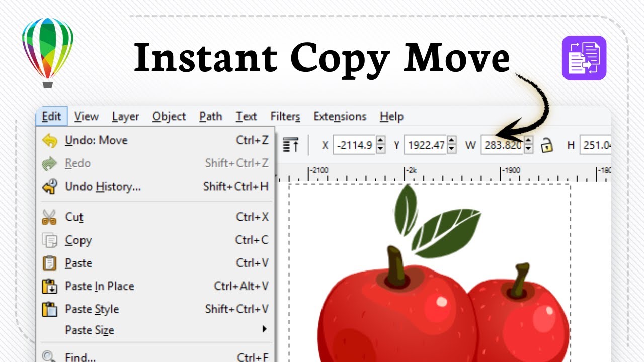The image size is (644, 362).
Task: Decrease the Y value with down arrow
Action: pyautogui.click(x=452, y=149)
